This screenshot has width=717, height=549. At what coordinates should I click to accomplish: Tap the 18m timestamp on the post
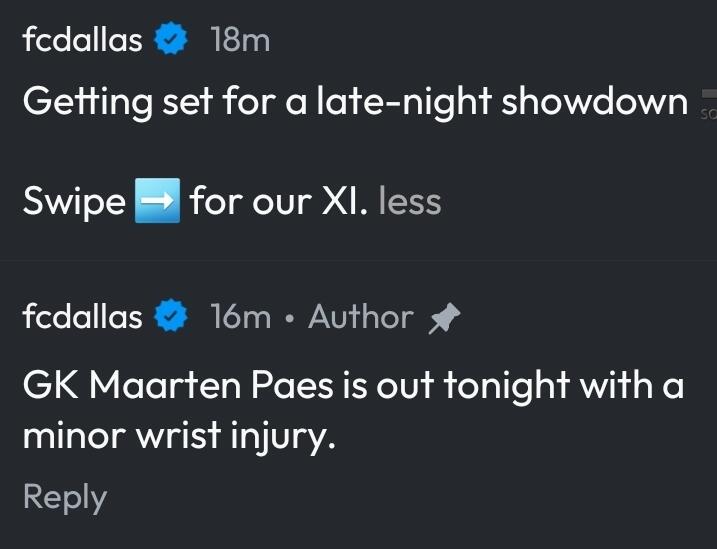(x=240, y=41)
